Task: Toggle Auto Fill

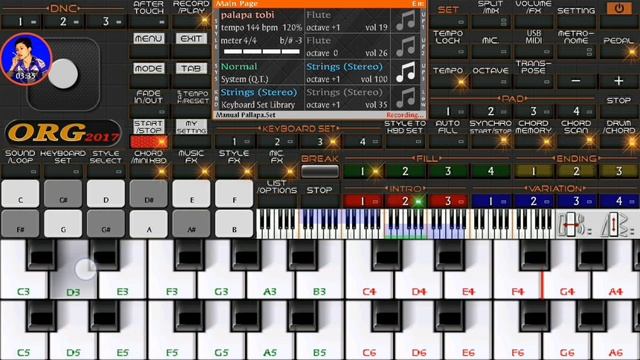Action: pos(448,141)
